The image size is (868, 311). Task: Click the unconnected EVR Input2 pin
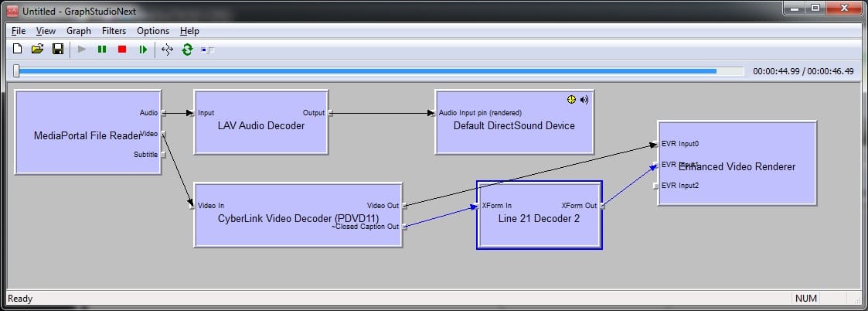(x=656, y=186)
